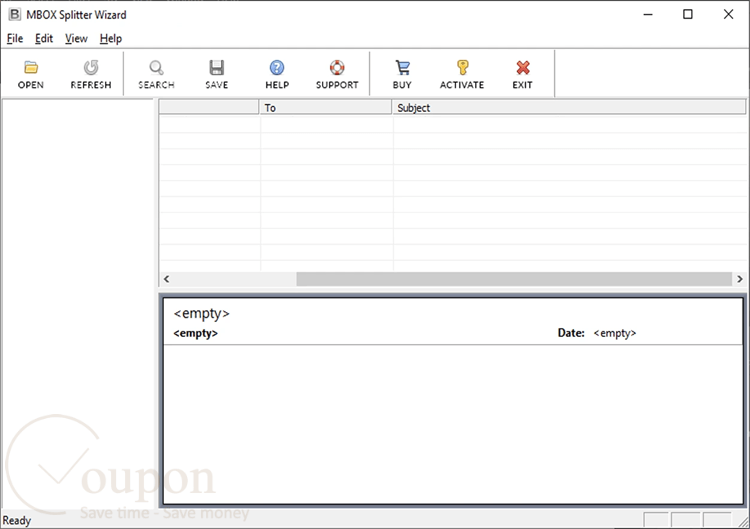Viewport: 750px width, 529px height.
Task: Open the View menu
Action: click(77, 38)
